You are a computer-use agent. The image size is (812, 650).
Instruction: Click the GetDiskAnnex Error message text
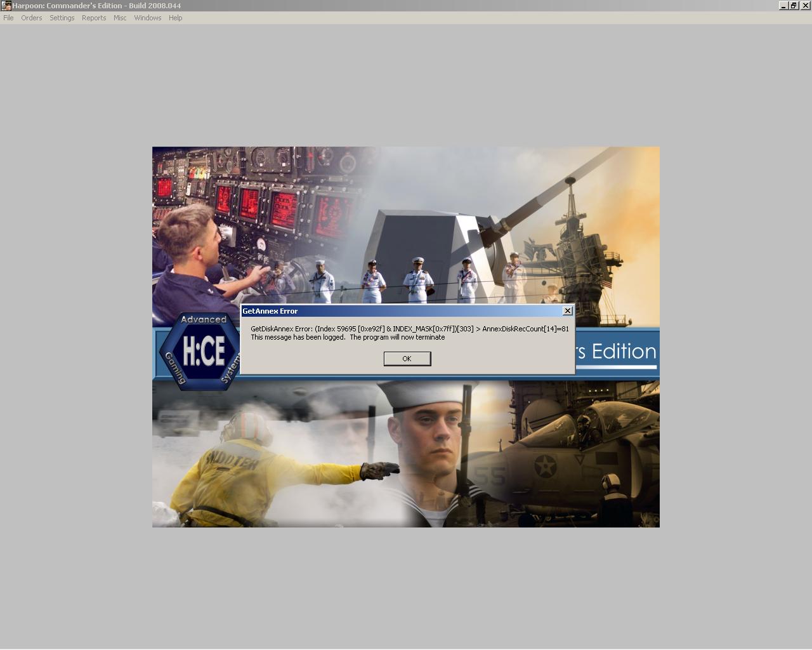coord(410,329)
